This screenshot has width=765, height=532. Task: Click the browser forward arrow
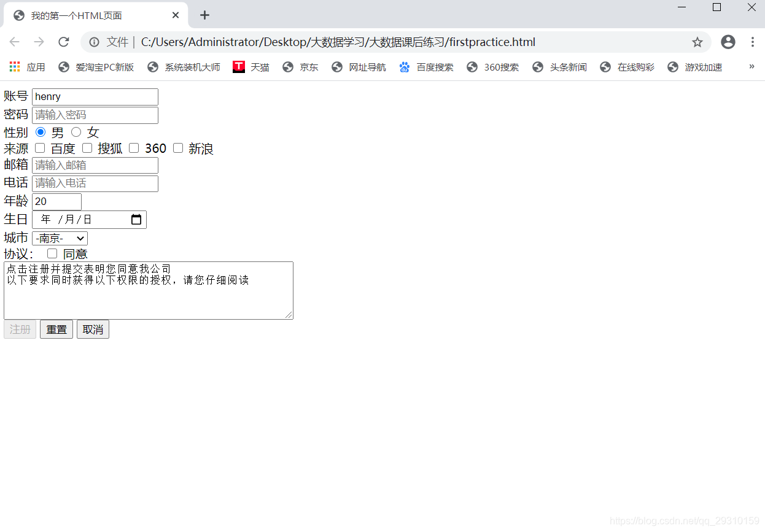39,42
